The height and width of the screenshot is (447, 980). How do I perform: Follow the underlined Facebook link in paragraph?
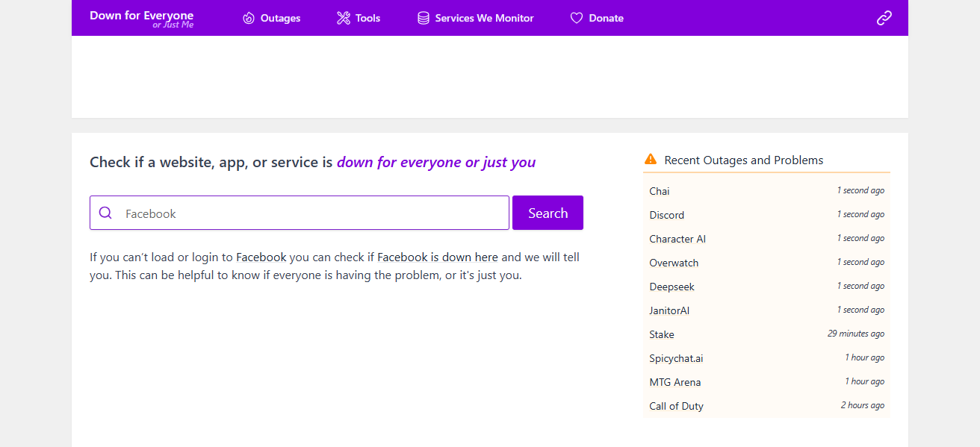[261, 257]
